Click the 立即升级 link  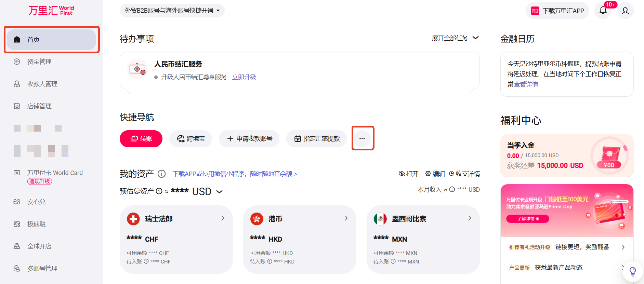click(244, 77)
